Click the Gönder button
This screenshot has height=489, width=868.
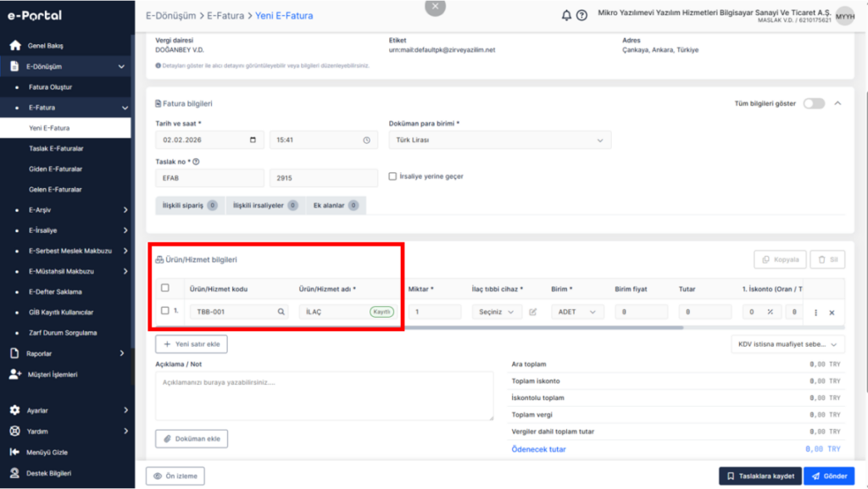click(829, 475)
